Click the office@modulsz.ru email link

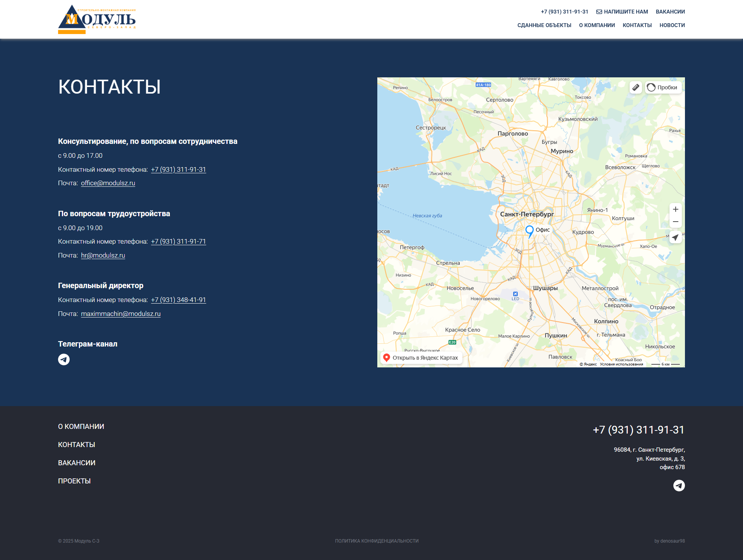point(108,183)
